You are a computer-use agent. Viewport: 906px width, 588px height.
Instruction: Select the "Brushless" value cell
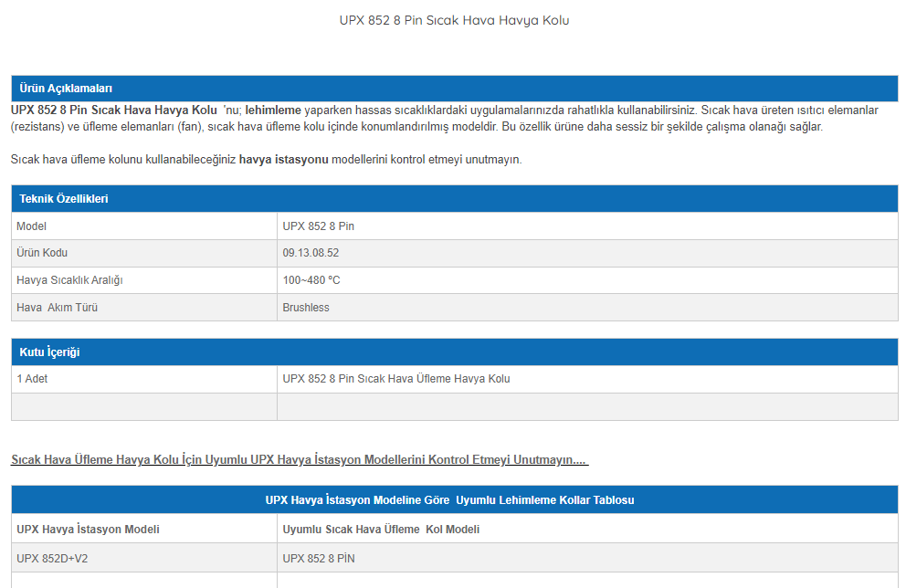click(587, 308)
